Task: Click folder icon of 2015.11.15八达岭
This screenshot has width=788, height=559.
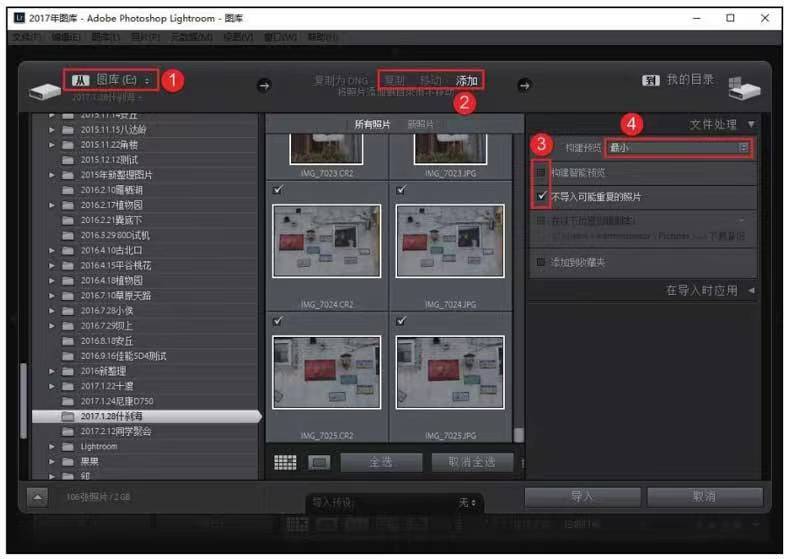Action: pyautogui.click(x=68, y=130)
